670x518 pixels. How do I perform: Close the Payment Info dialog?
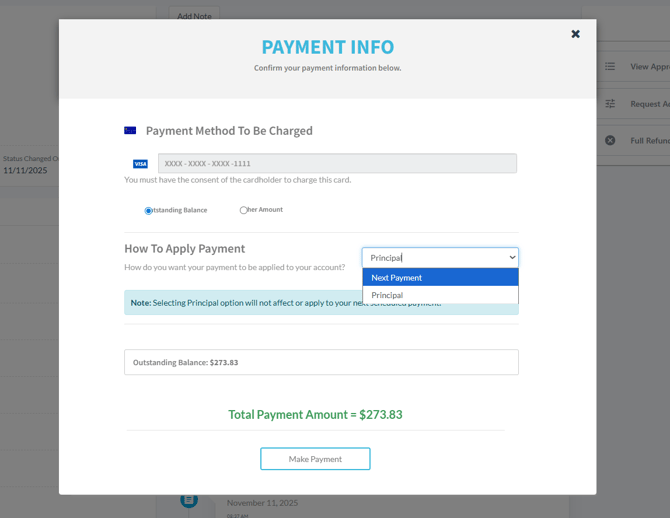pyautogui.click(x=575, y=34)
